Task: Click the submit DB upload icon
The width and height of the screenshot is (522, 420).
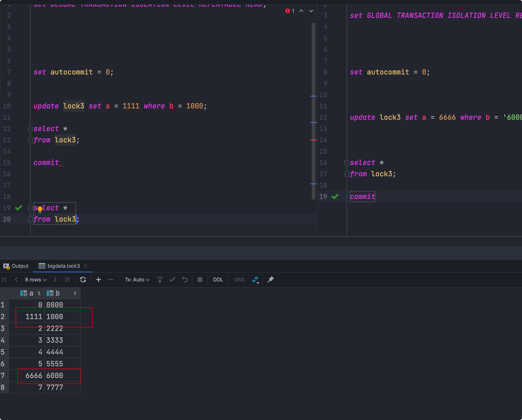Action: pyautogui.click(x=160, y=280)
